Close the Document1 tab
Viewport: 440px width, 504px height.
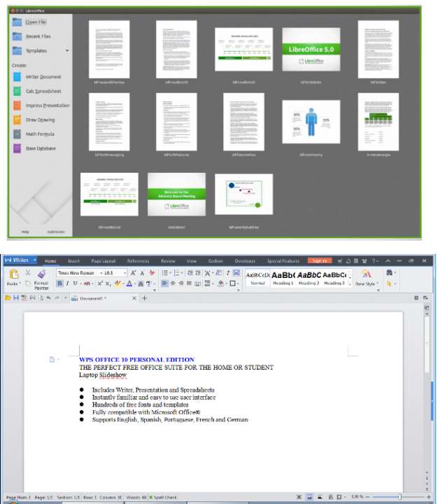pos(134,298)
